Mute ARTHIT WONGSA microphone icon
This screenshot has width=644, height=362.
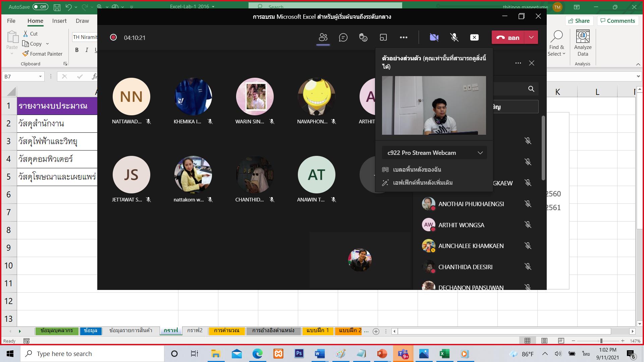click(528, 225)
